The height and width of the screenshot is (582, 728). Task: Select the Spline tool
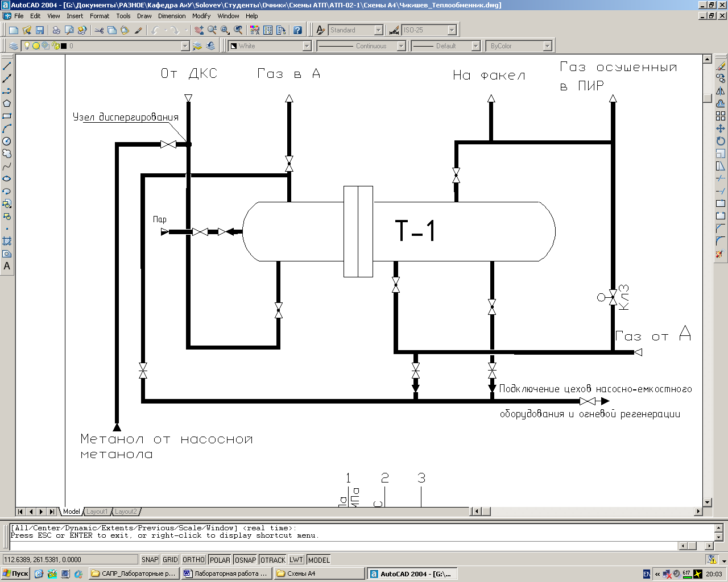click(7, 166)
